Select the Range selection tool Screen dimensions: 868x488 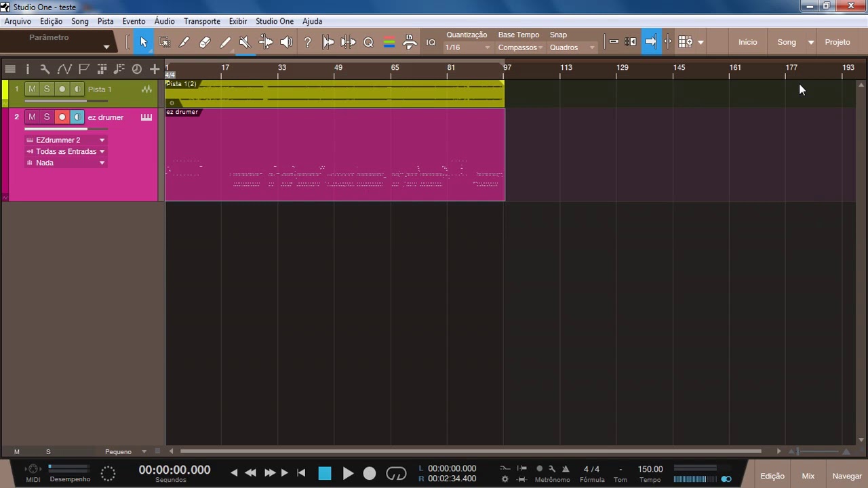[x=164, y=42]
